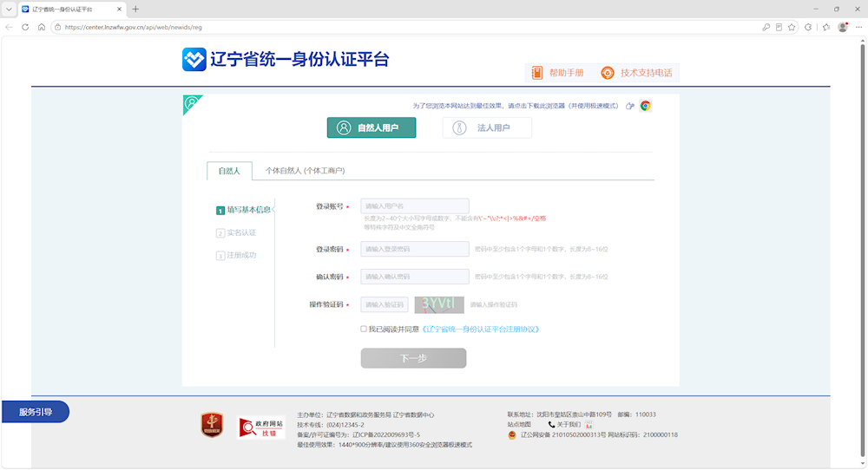Open the 服务引导 side button
This screenshot has width=868, height=470.
point(36,412)
